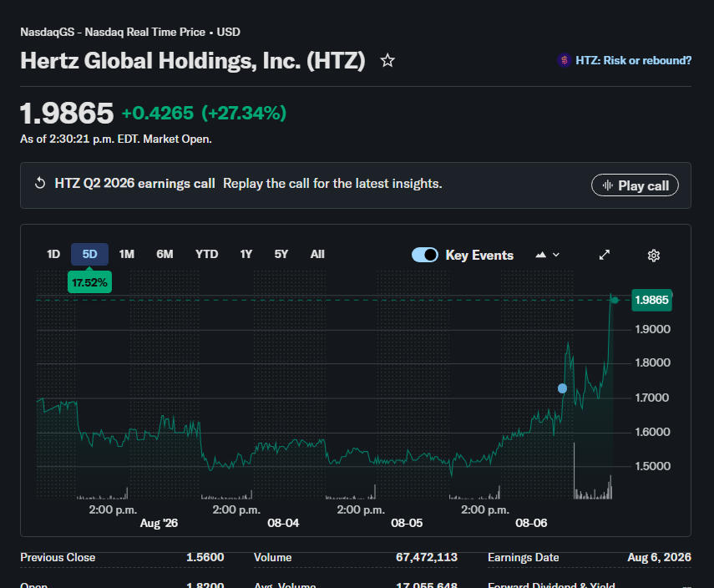
Task: Click the 1.9000 price gridline label
Action: (x=652, y=329)
